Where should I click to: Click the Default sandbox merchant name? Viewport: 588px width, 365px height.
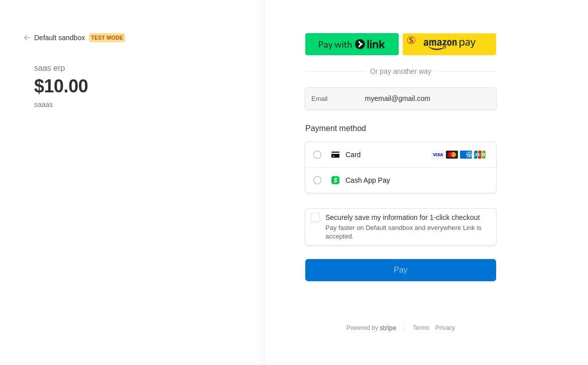click(59, 38)
